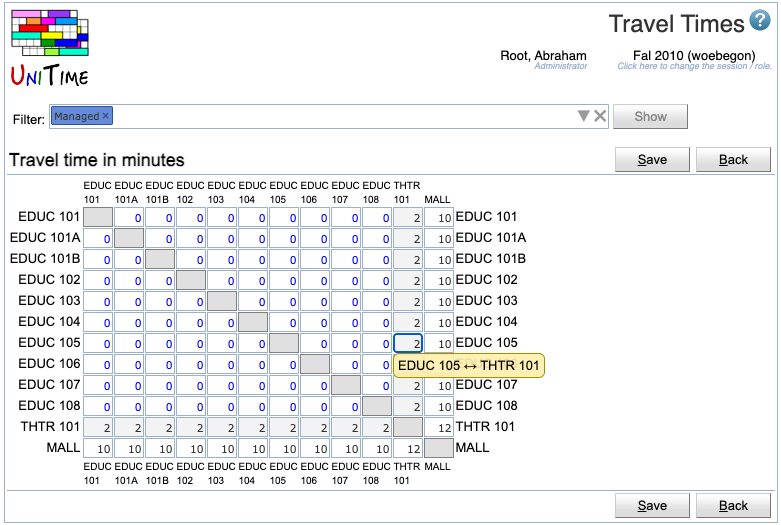This screenshot has height=525, width=781.
Task: Open the filter dropdown arrow
Action: pyautogui.click(x=583, y=116)
